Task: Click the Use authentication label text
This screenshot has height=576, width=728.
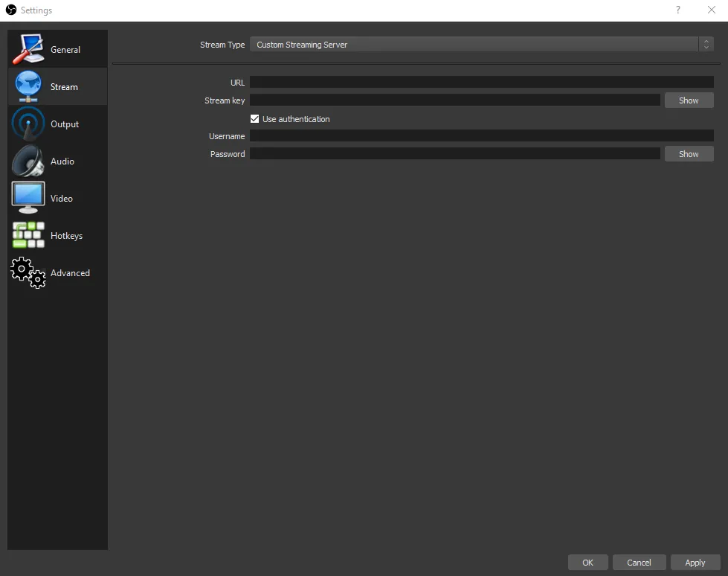Action: tap(296, 119)
